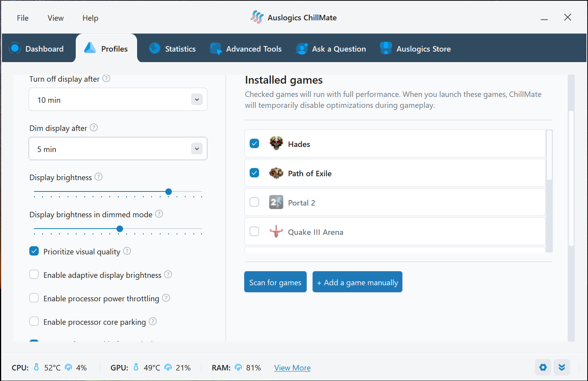Click the Path of Exile game icon
This screenshot has width=588, height=381.
pos(276,173)
